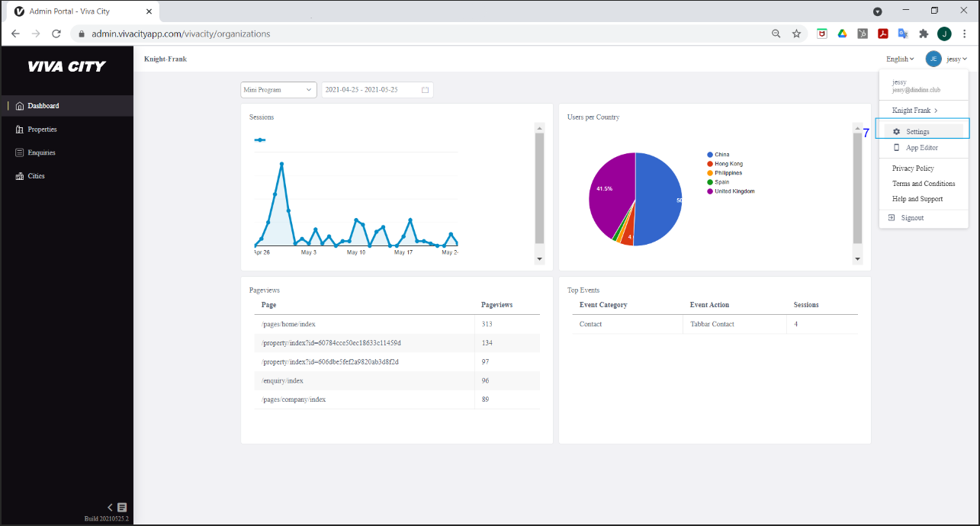980x526 pixels.
Task: Open the HubSpot extension icon
Action: point(863,34)
